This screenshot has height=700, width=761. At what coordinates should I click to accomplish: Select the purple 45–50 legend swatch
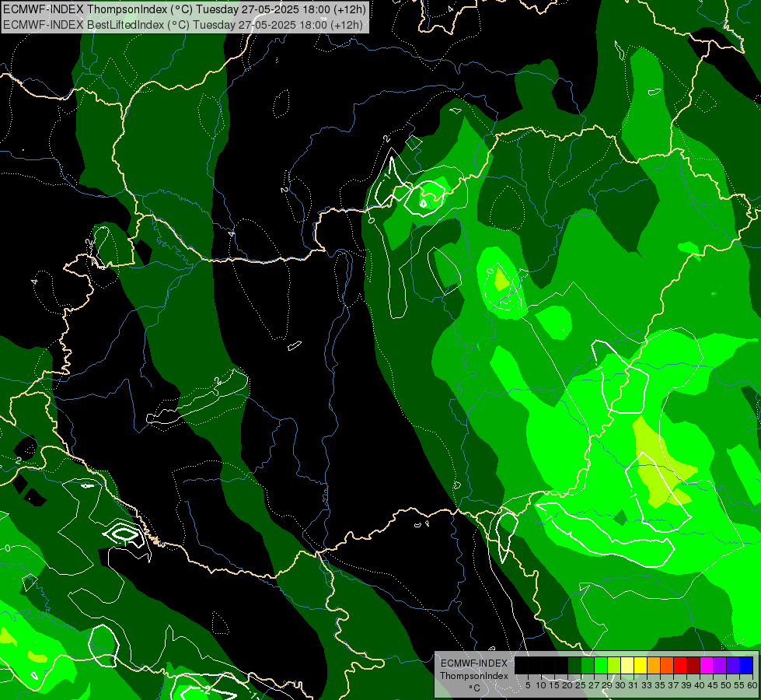[720, 666]
